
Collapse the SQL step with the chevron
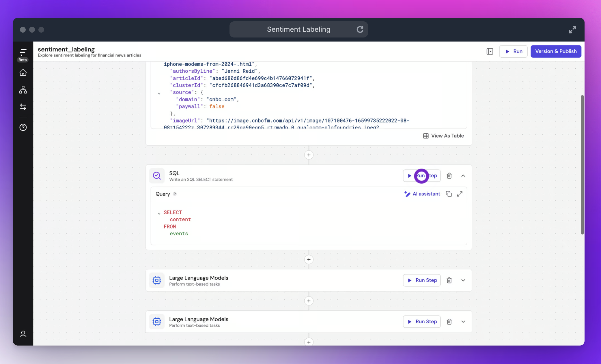tap(463, 176)
